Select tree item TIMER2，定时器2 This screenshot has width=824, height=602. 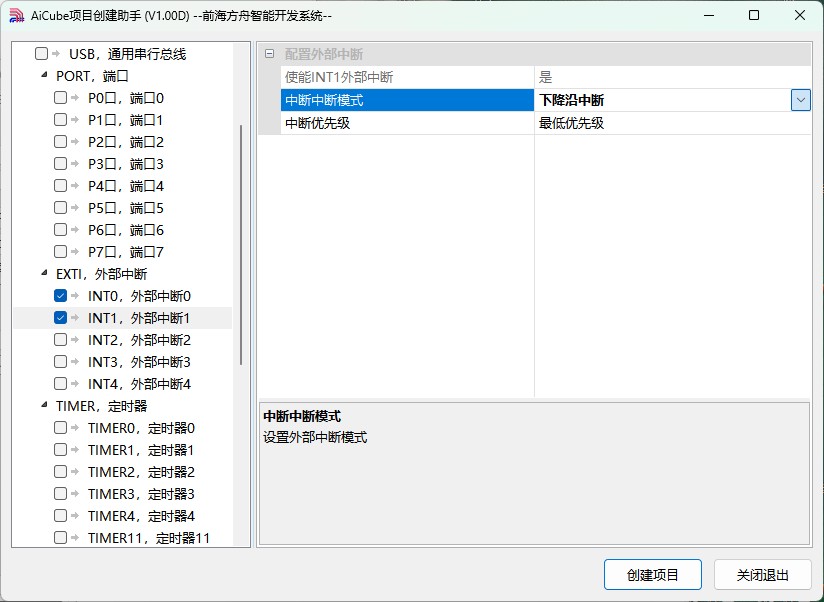(141, 472)
